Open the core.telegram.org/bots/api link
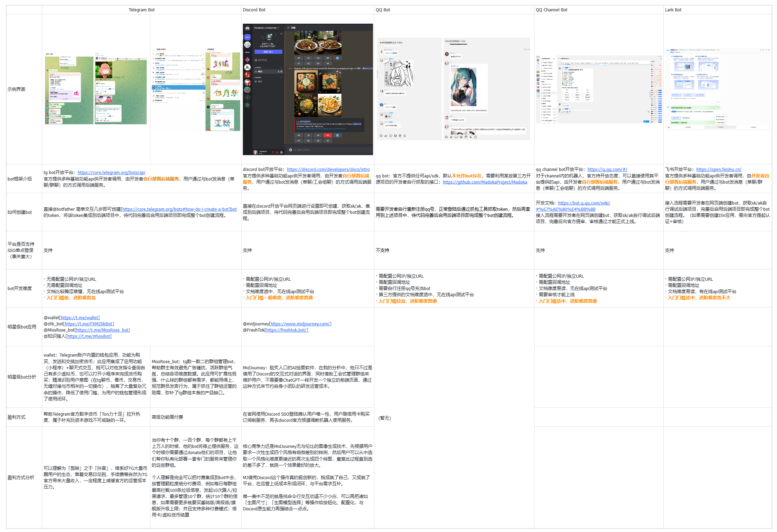 pyautogui.click(x=111, y=173)
